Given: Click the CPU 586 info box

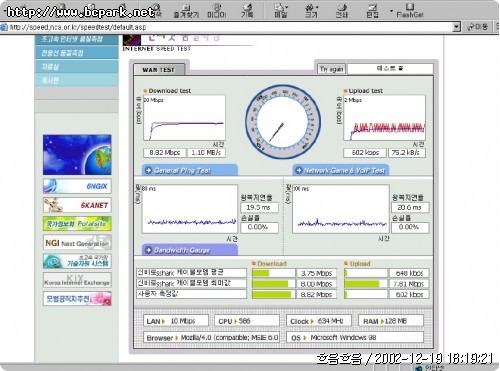Looking at the screenshot, I should tap(247, 321).
